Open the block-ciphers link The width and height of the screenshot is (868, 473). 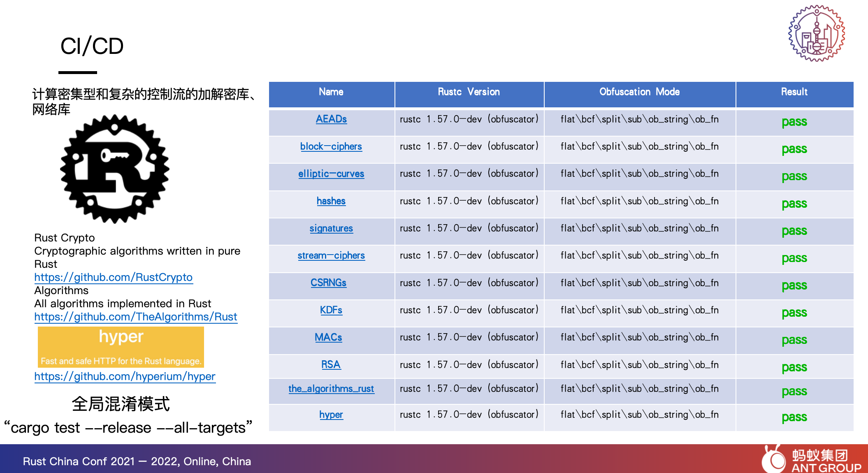(331, 146)
